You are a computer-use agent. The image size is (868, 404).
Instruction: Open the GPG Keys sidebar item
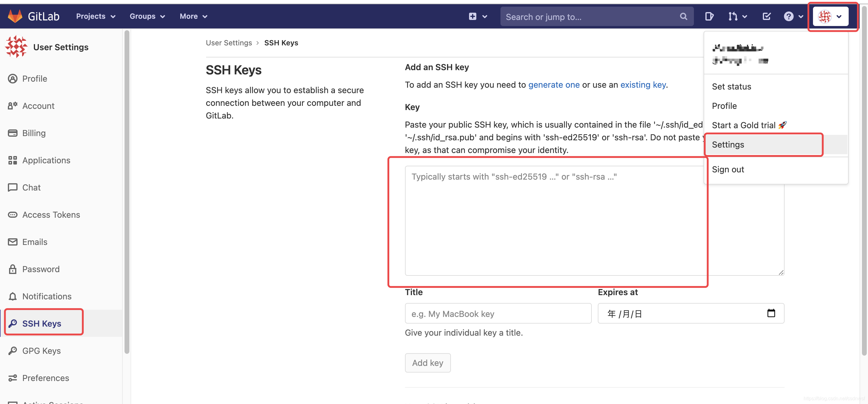click(x=41, y=350)
